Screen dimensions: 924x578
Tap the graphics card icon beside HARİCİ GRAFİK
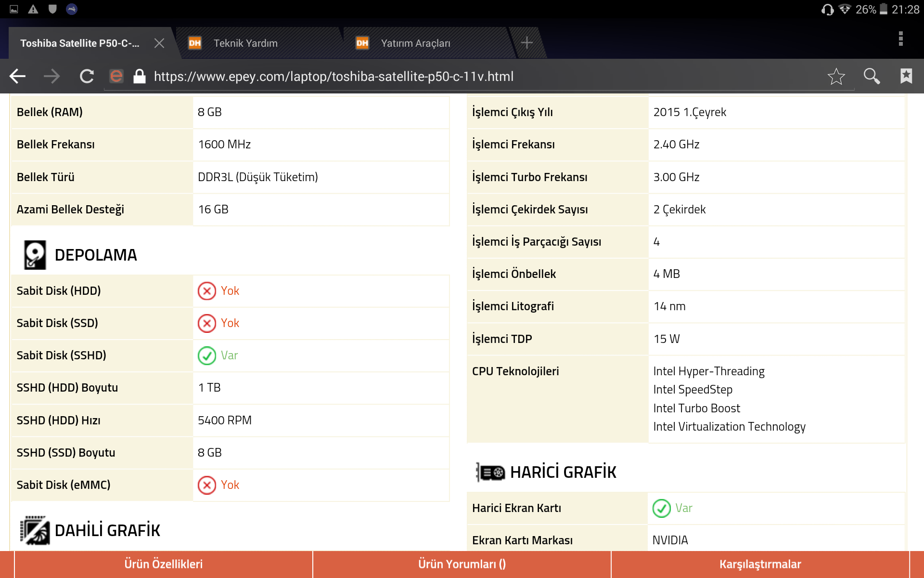coord(490,472)
